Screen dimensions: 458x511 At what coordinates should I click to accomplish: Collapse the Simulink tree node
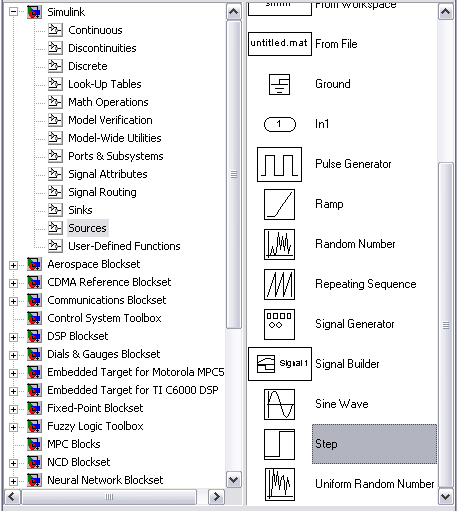tap(13, 12)
